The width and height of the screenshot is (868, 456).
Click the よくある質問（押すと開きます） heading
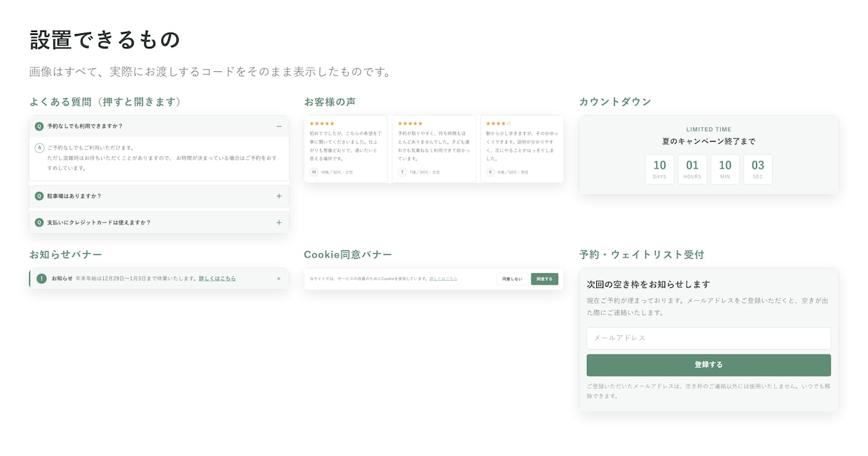click(x=105, y=102)
